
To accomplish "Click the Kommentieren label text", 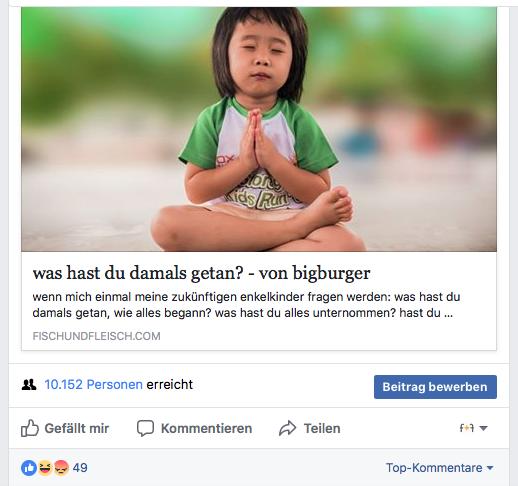I will click(x=206, y=428).
